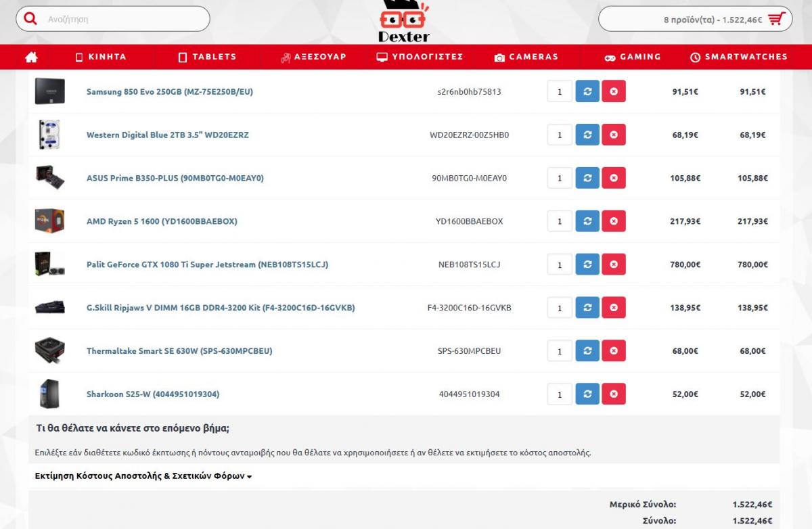Delete G.Skill Ripjaws V from cart
812x529 pixels.
pyautogui.click(x=614, y=308)
